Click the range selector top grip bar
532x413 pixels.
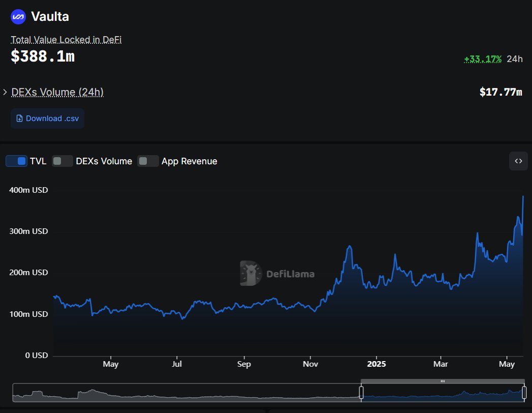click(443, 381)
